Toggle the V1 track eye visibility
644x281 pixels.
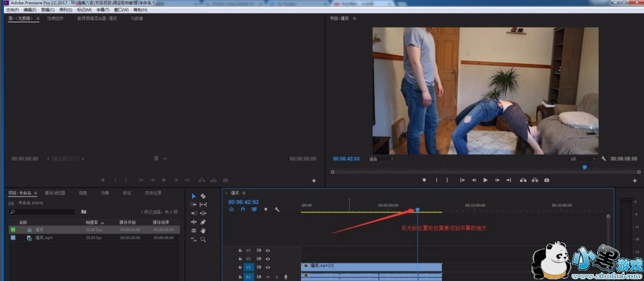268,268
